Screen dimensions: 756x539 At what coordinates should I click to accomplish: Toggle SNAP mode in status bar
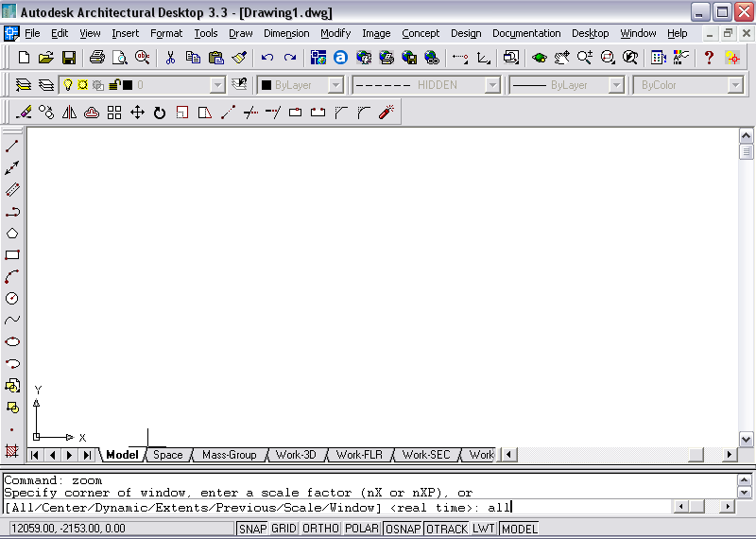252,529
